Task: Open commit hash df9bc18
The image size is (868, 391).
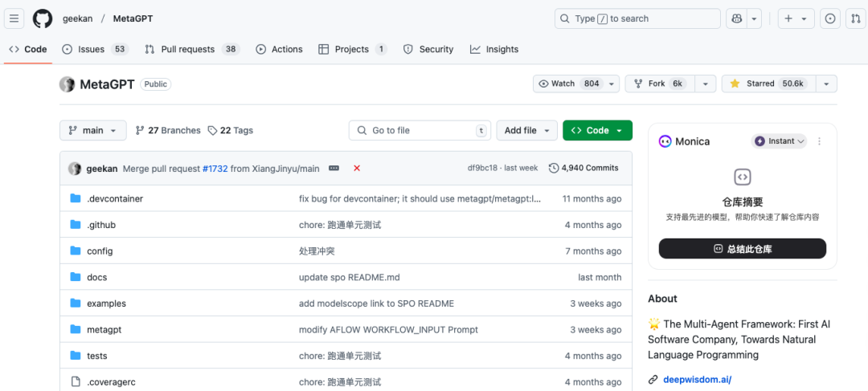Action: coord(481,168)
